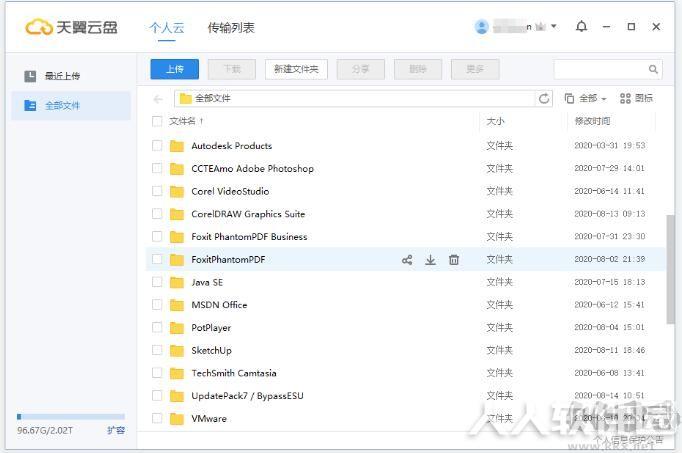Check the Autodesk Products checkbox
Image resolution: width=682 pixels, height=453 pixels.
point(157,146)
